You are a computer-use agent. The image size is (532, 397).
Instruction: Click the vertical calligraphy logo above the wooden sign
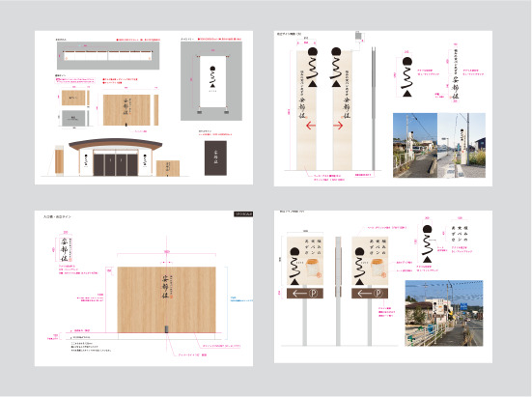click(x=64, y=249)
